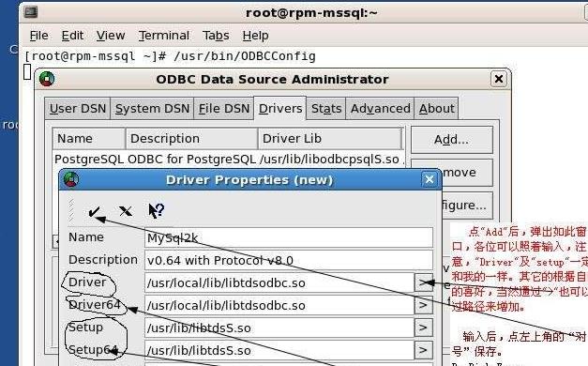
Task: Click the ODBC for PostgreSQL description cell
Action: pos(191,160)
